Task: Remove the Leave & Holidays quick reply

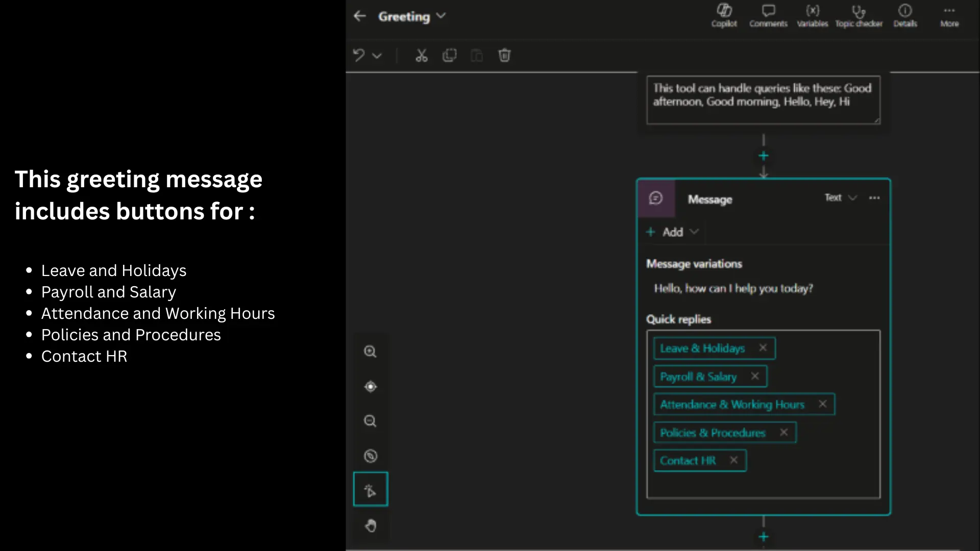Action: (763, 348)
